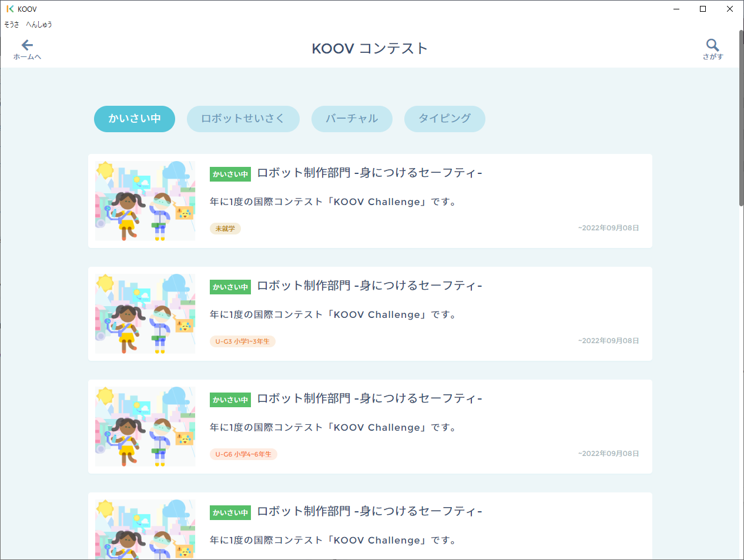The image size is (744, 560).
Task: Open the thumbnail of the U-G6 contest card
Action: (145, 427)
